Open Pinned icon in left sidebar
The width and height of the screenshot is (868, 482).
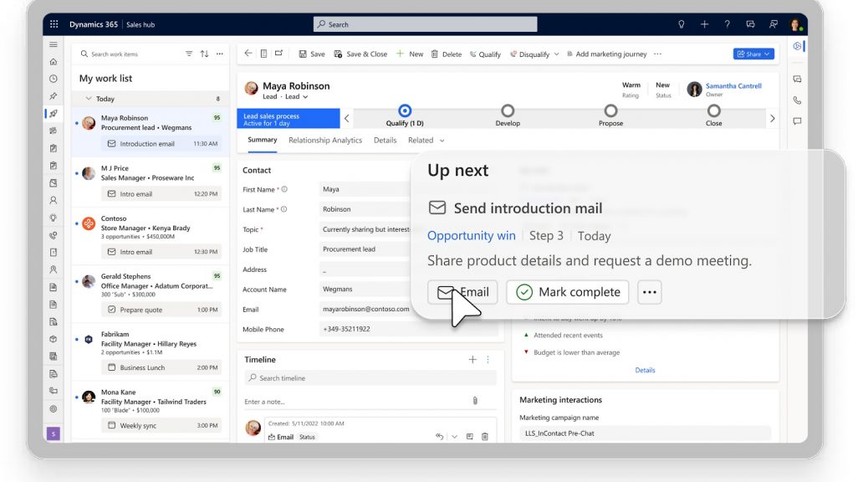coord(54,96)
